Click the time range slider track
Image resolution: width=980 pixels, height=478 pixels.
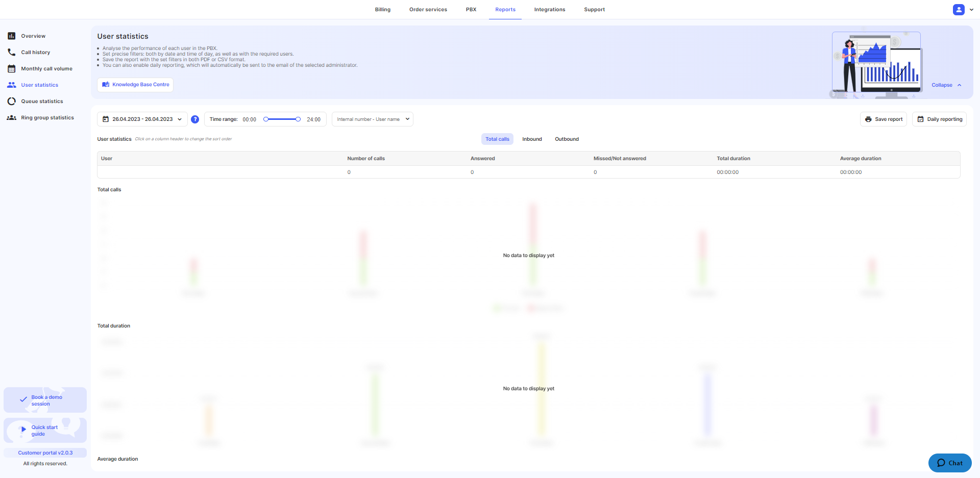point(282,119)
